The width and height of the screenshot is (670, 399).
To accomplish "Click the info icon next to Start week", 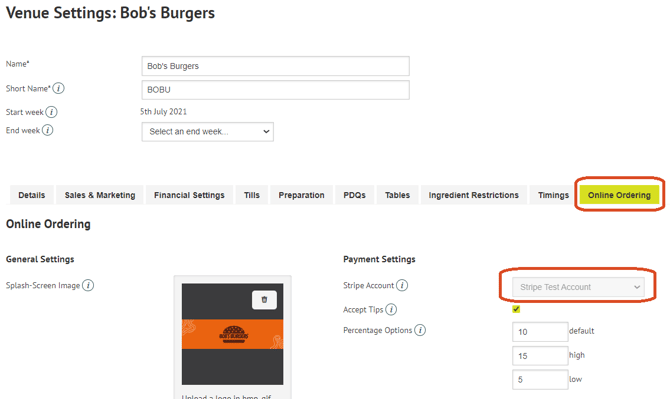I will (51, 112).
